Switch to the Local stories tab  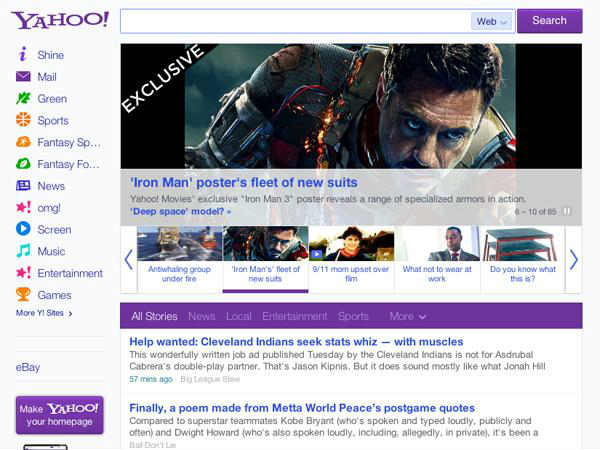coord(238,316)
